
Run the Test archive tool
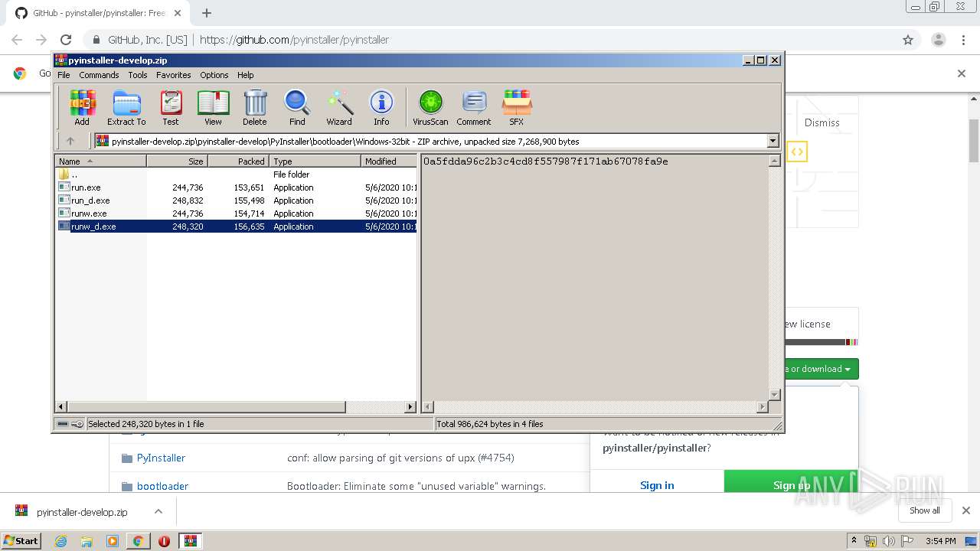click(x=171, y=107)
